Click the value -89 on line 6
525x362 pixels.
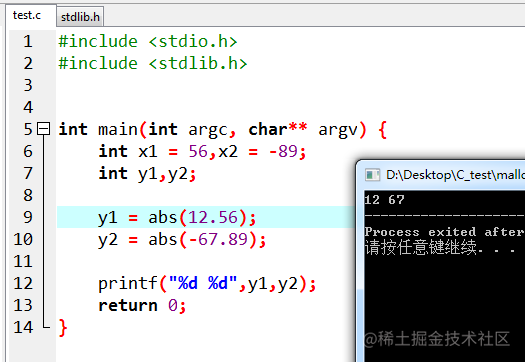click(x=283, y=151)
